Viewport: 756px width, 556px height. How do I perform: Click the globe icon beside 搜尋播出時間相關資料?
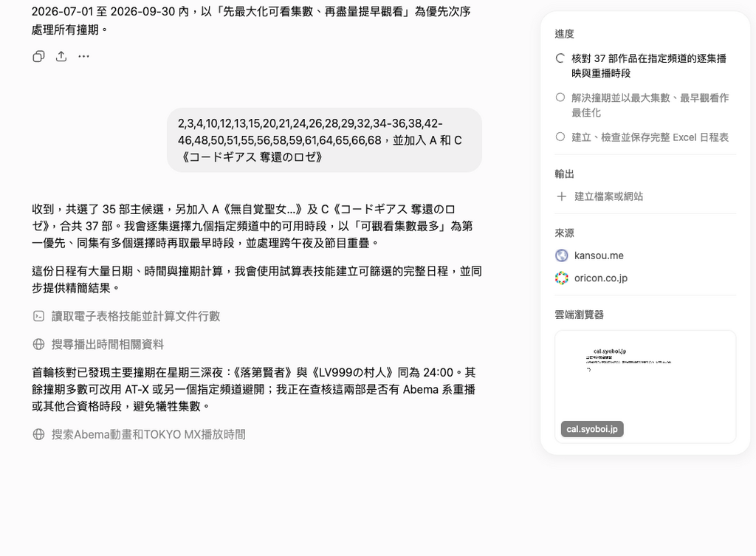point(38,344)
